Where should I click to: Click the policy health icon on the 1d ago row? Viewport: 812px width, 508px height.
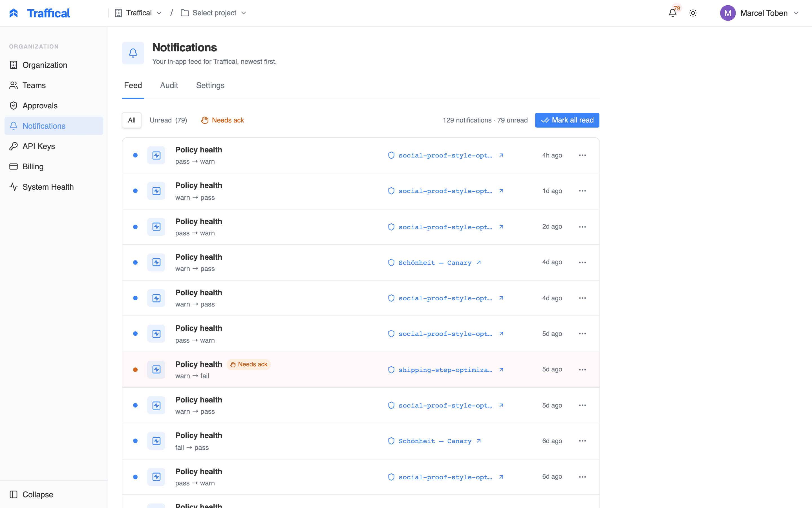(156, 191)
